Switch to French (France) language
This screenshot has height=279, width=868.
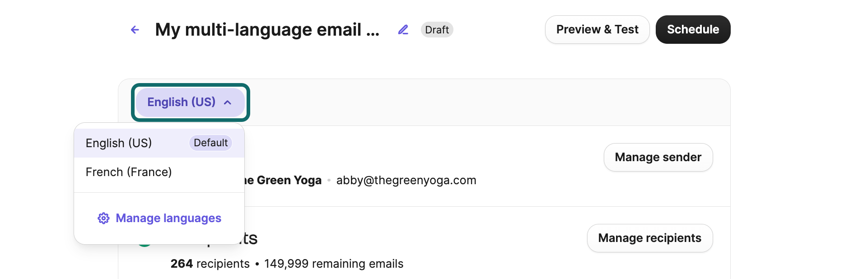(129, 172)
